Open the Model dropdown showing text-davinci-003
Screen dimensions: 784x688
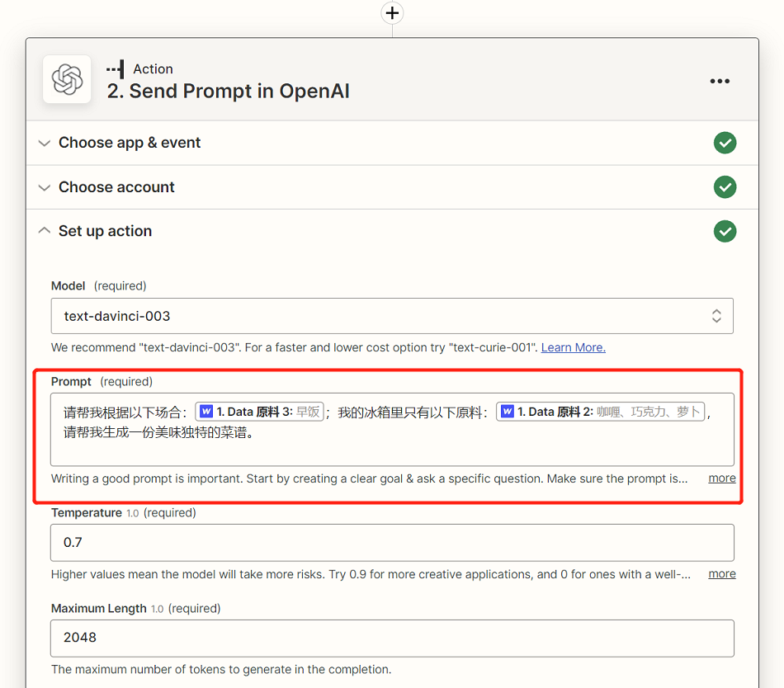[392, 316]
